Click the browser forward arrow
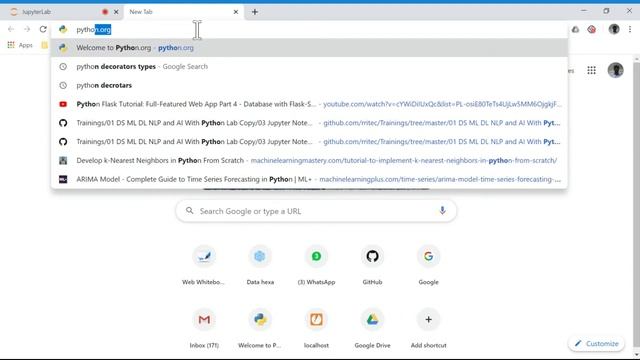This screenshot has height=360, width=640. (x=27, y=29)
